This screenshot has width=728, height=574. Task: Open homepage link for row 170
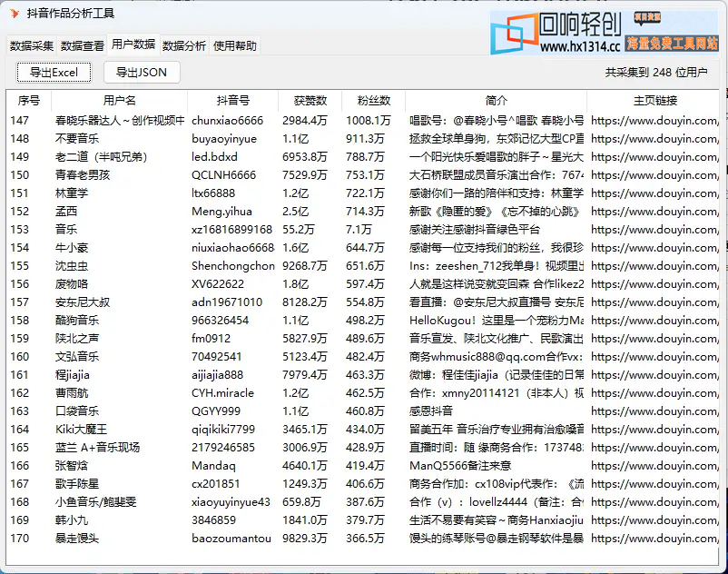pyautogui.click(x=654, y=539)
